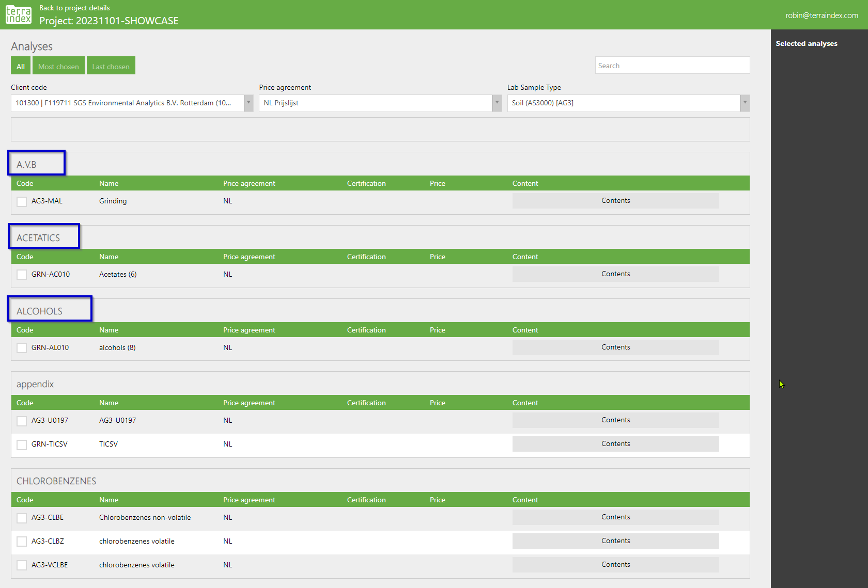This screenshot has width=868, height=588.
Task: Select AG3-CLBE Chlorobenzenes non-volatile checkbox
Action: (22, 518)
